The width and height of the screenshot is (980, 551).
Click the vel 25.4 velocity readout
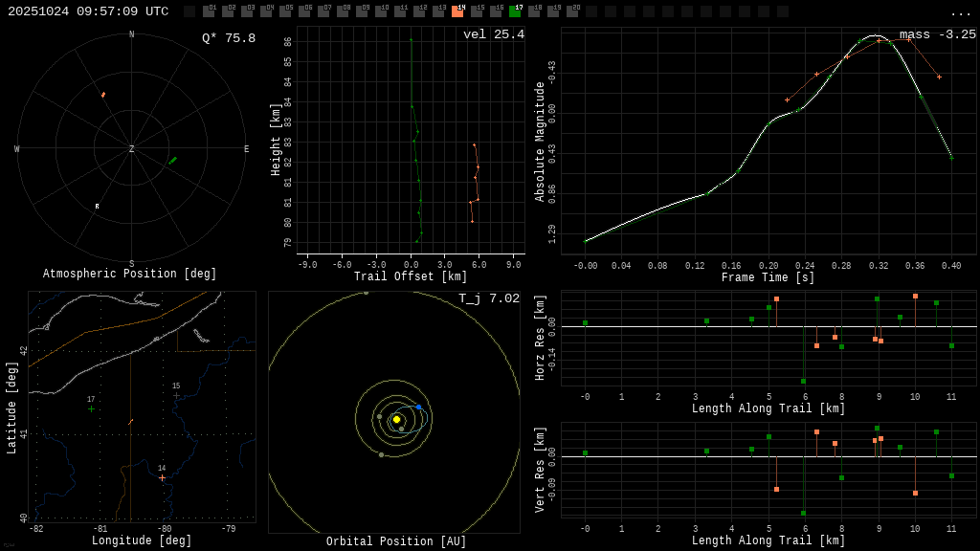493,35
